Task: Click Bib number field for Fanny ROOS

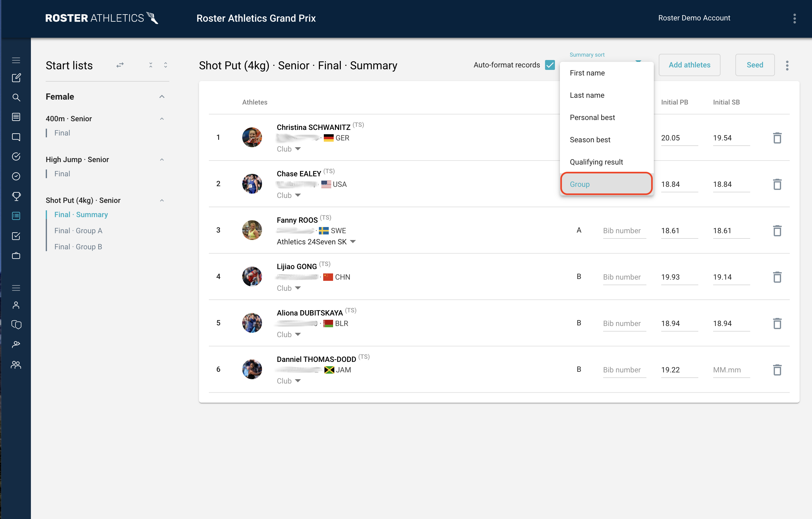Action: tap(624, 231)
